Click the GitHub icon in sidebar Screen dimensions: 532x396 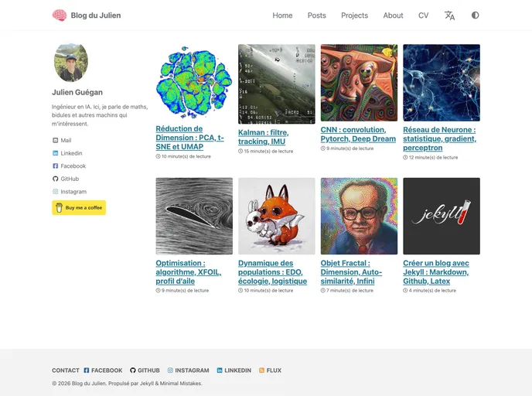click(55, 179)
